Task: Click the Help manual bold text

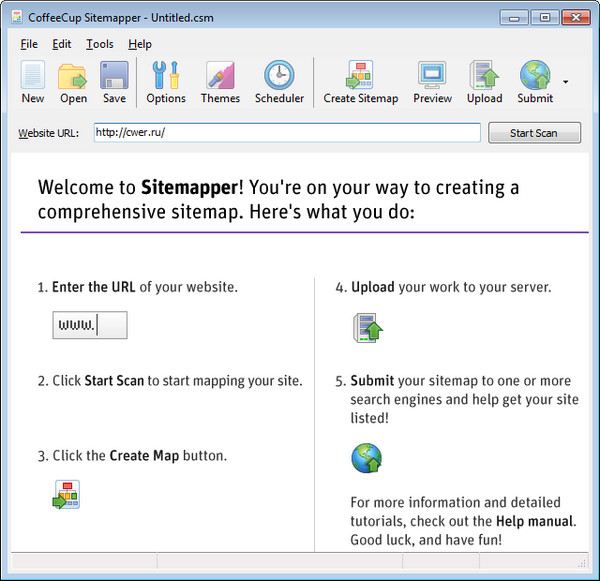Action: [535, 521]
